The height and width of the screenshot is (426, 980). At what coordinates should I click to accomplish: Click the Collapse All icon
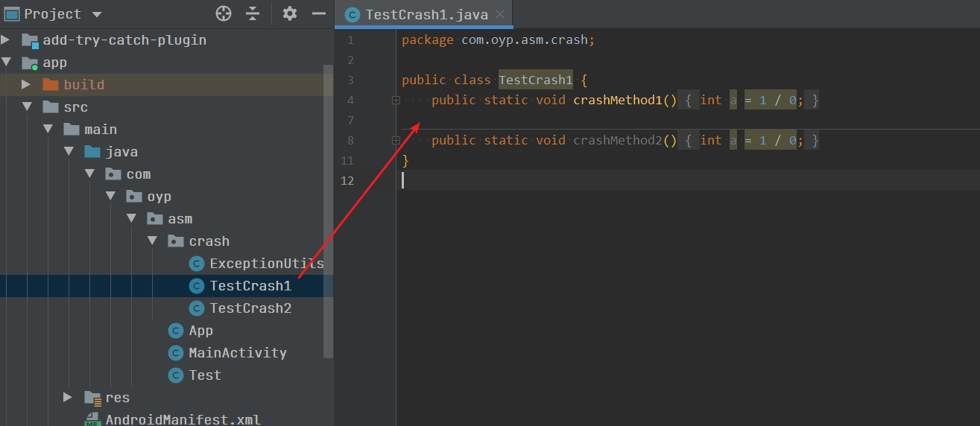click(253, 13)
